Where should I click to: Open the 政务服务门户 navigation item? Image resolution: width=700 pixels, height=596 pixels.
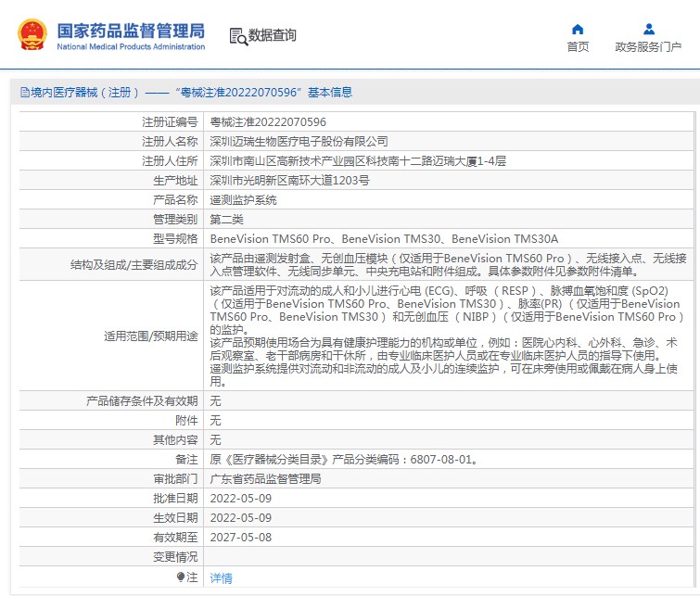[648, 47]
